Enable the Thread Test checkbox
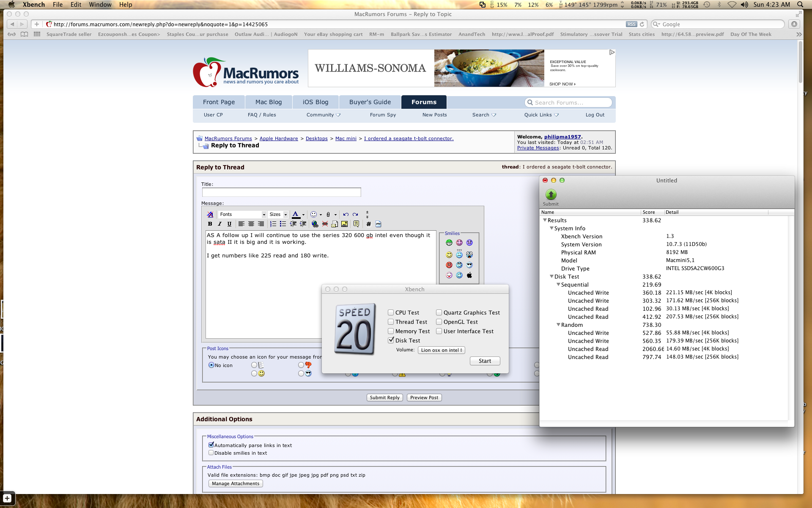Viewport: 812px width, 508px height. coord(391,322)
